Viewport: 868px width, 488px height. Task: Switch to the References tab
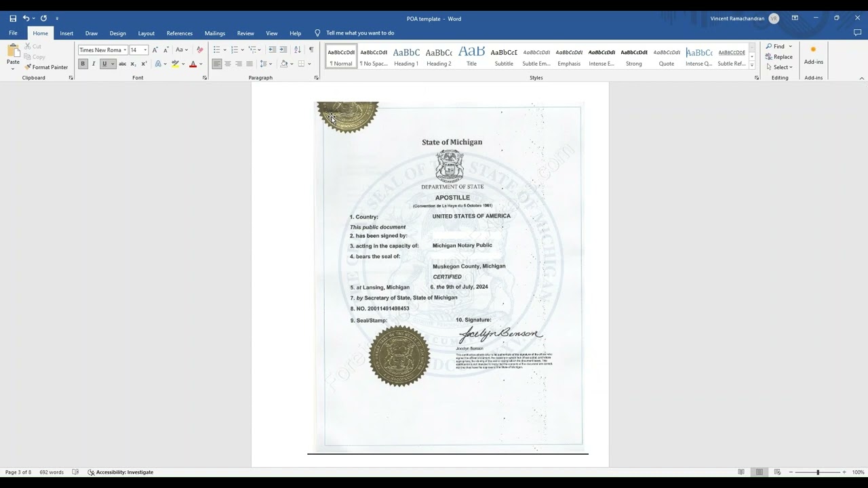click(180, 33)
